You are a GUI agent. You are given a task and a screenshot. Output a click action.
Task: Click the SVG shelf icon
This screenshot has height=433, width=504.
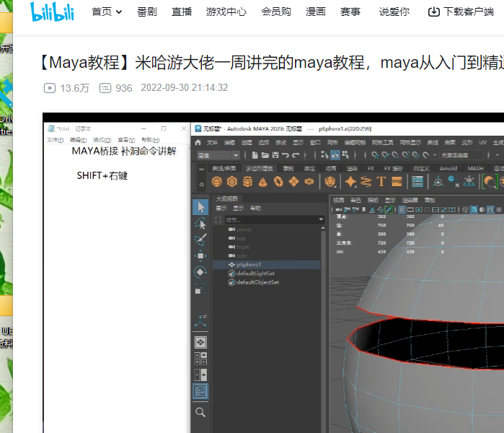pyautogui.click(x=397, y=182)
